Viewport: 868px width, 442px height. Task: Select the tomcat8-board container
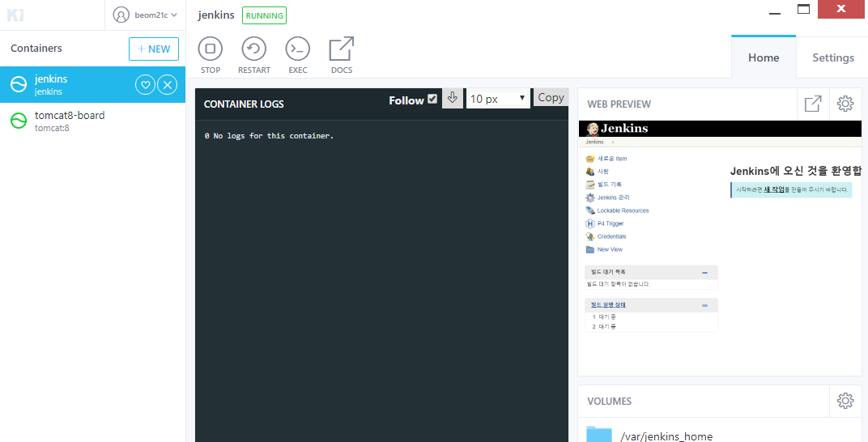(92, 121)
